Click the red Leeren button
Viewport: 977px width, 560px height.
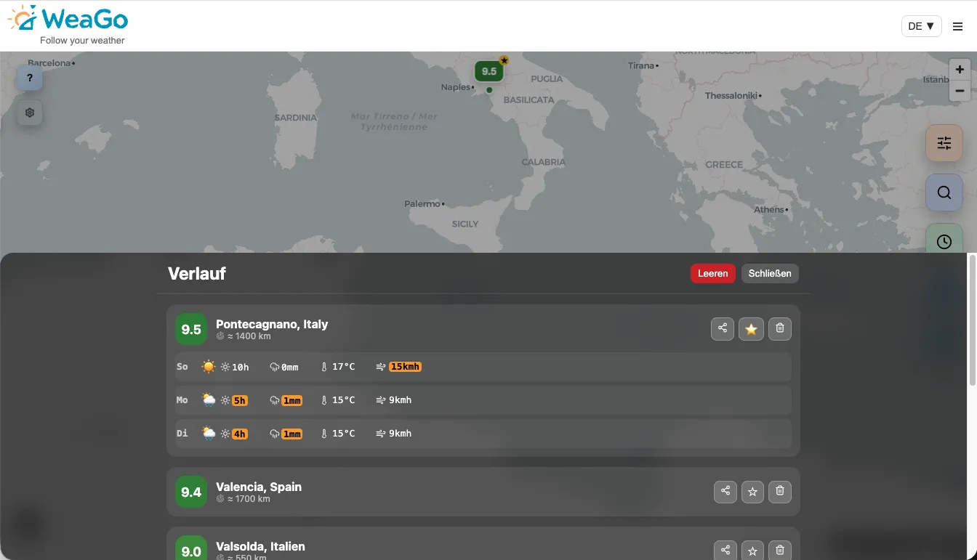click(x=712, y=273)
